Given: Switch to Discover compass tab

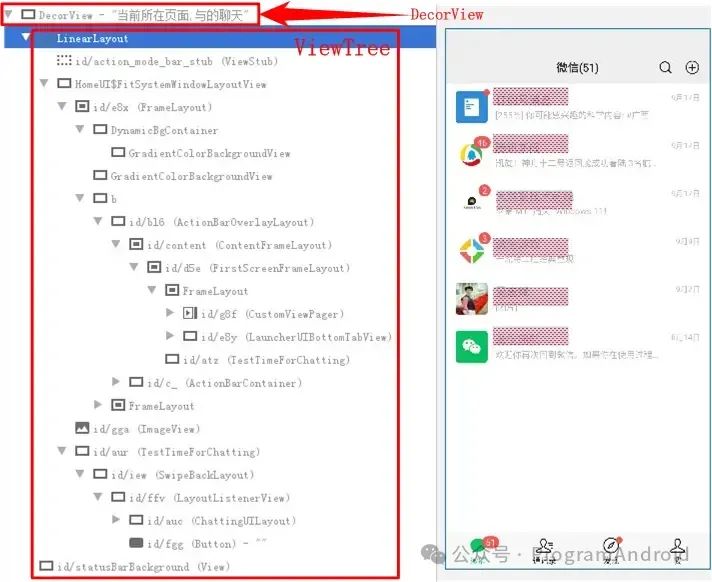Looking at the screenshot, I should pyautogui.click(x=611, y=551).
